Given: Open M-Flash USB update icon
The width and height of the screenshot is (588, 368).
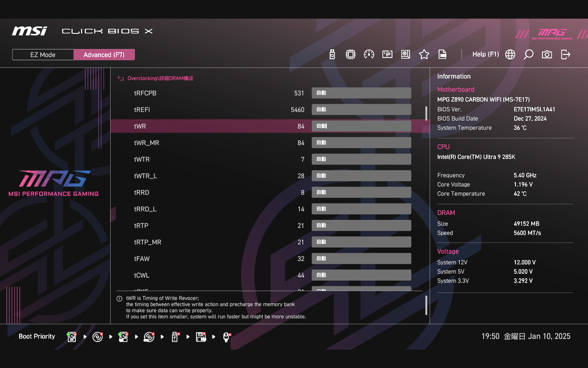Looking at the screenshot, I should click(x=332, y=54).
